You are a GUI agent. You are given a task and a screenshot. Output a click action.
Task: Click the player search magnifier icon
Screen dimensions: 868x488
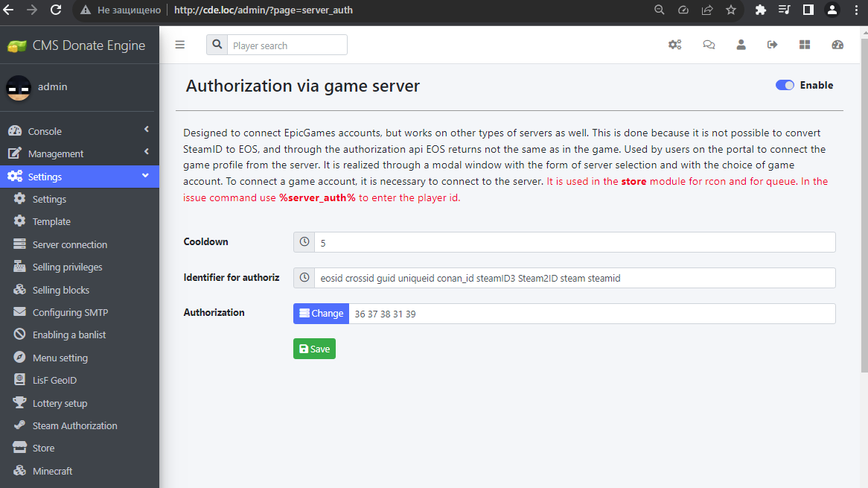pyautogui.click(x=217, y=45)
